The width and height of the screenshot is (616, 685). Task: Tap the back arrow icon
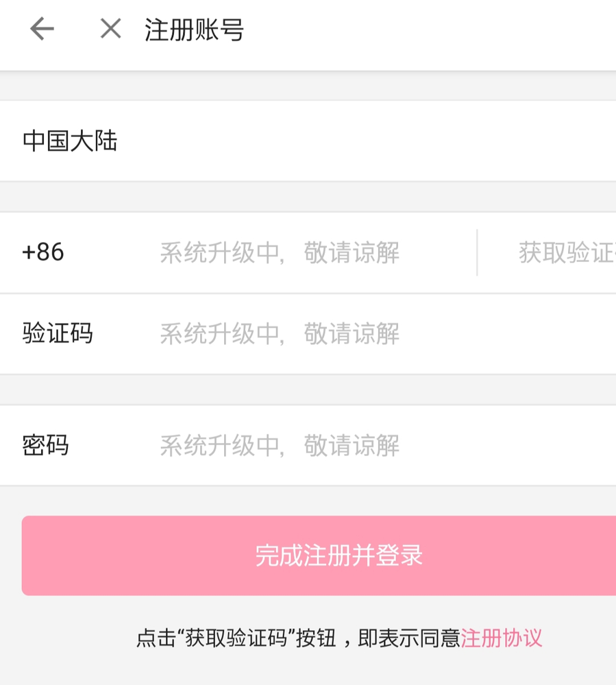pyautogui.click(x=42, y=29)
